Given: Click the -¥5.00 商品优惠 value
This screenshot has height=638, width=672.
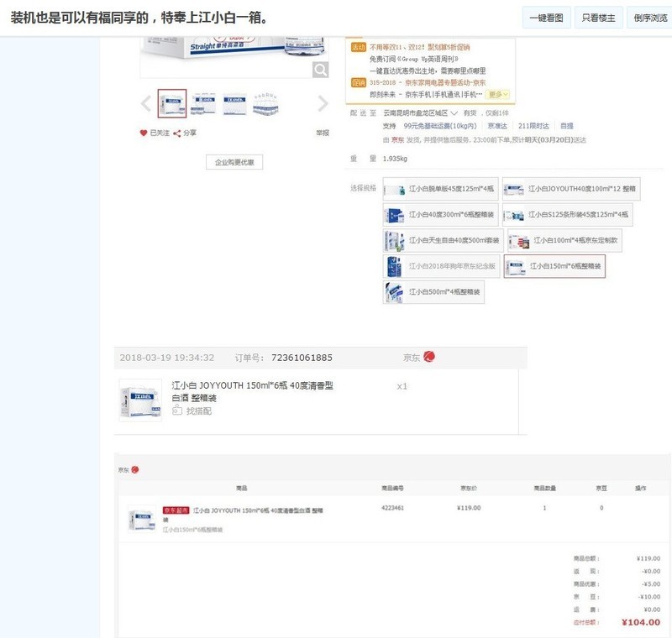Looking at the screenshot, I should [x=651, y=583].
